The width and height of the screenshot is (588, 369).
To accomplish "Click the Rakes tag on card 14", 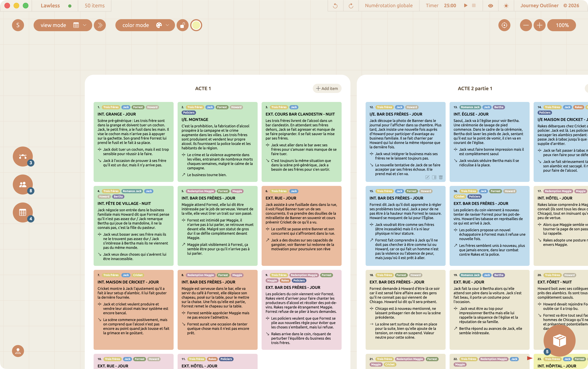I will click(578, 107).
